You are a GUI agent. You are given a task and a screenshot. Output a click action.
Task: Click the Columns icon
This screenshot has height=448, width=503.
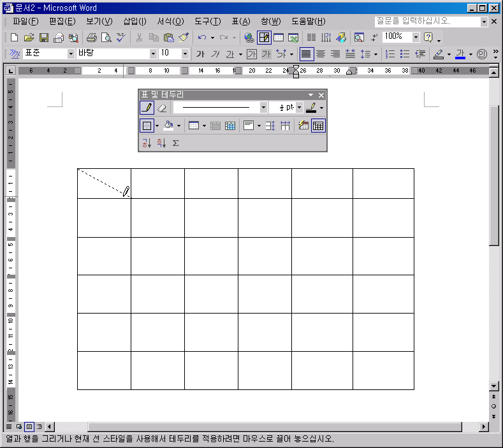tap(311, 38)
